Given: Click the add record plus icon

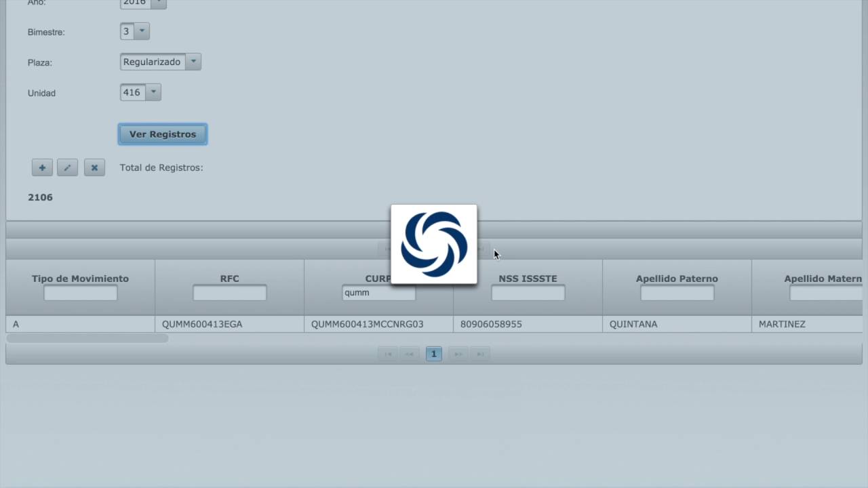Looking at the screenshot, I should point(42,167).
